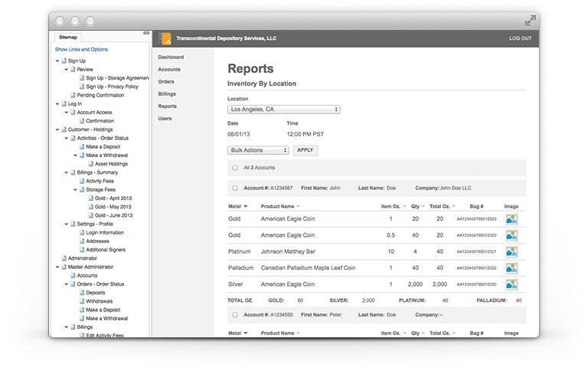This screenshot has height=368, width=588.
Task: Click the date value 08/01/13
Action: tap(239, 134)
